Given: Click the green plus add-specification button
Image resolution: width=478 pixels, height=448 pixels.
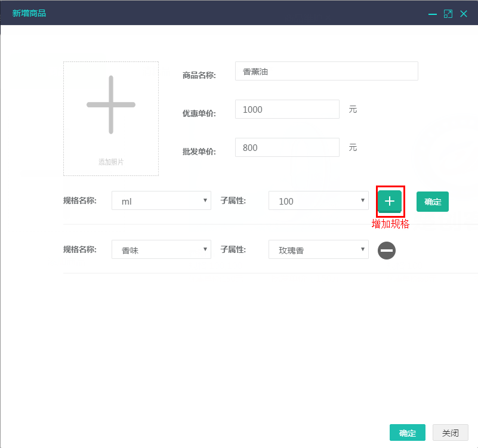Looking at the screenshot, I should (390, 201).
